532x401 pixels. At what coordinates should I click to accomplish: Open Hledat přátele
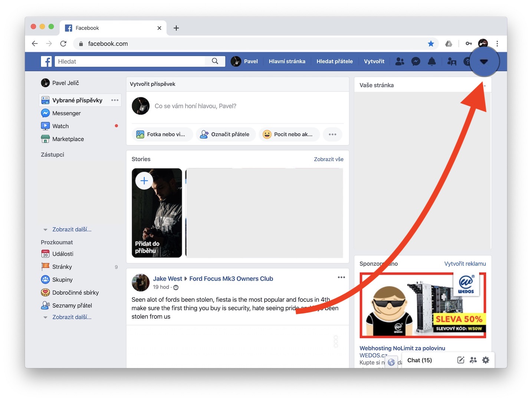click(x=335, y=62)
